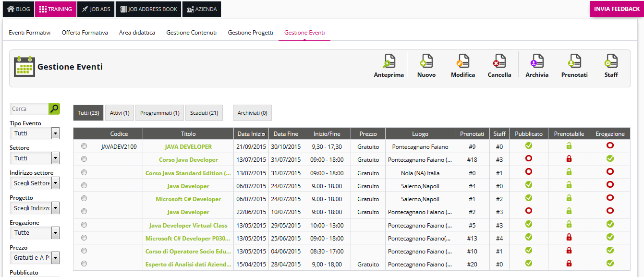Select radio button for JAVADEV2109 row
This screenshot has width=644, height=277.
click(x=84, y=146)
